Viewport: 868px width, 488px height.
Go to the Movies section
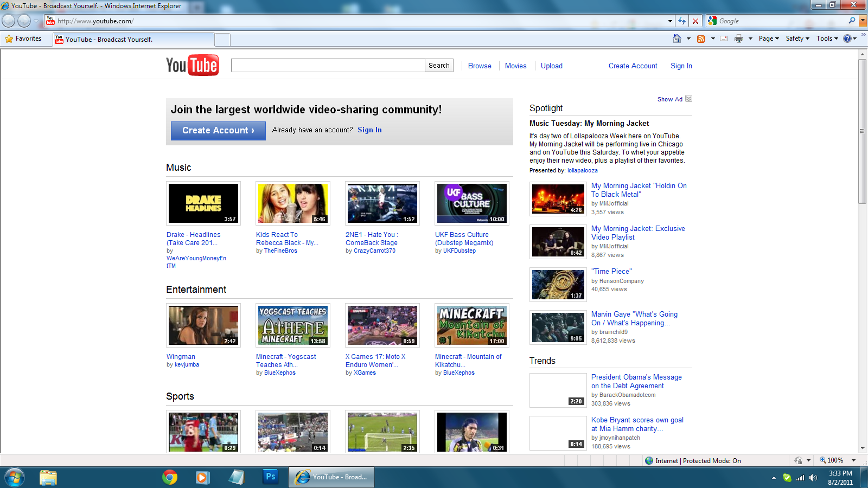pyautogui.click(x=515, y=66)
